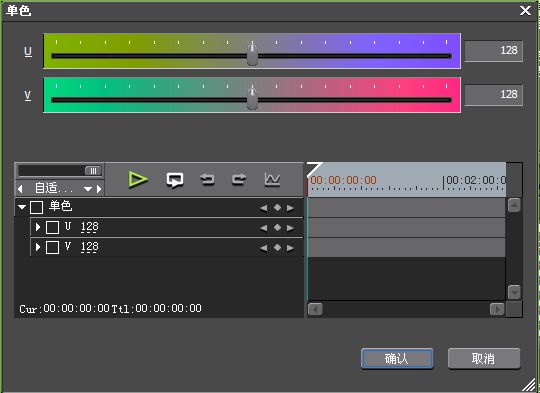Open the keyframe graph curve icon

(272, 179)
